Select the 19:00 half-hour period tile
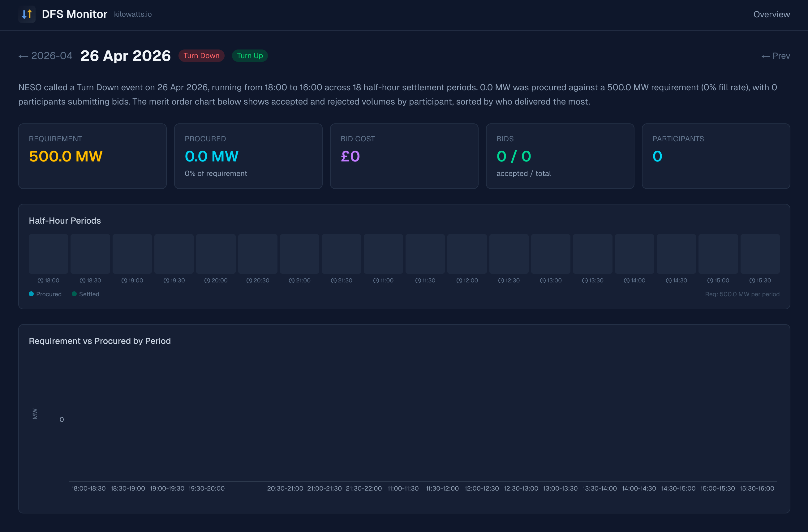The image size is (808, 532). coord(132,254)
